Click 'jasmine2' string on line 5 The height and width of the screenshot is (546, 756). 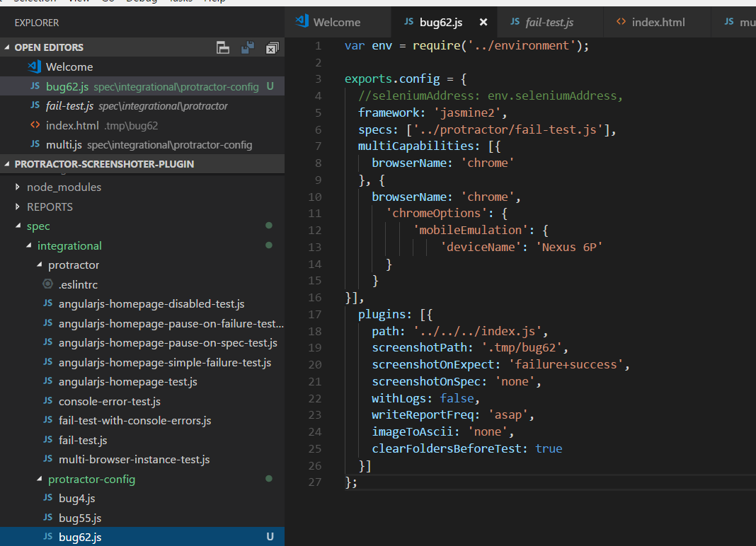point(467,112)
